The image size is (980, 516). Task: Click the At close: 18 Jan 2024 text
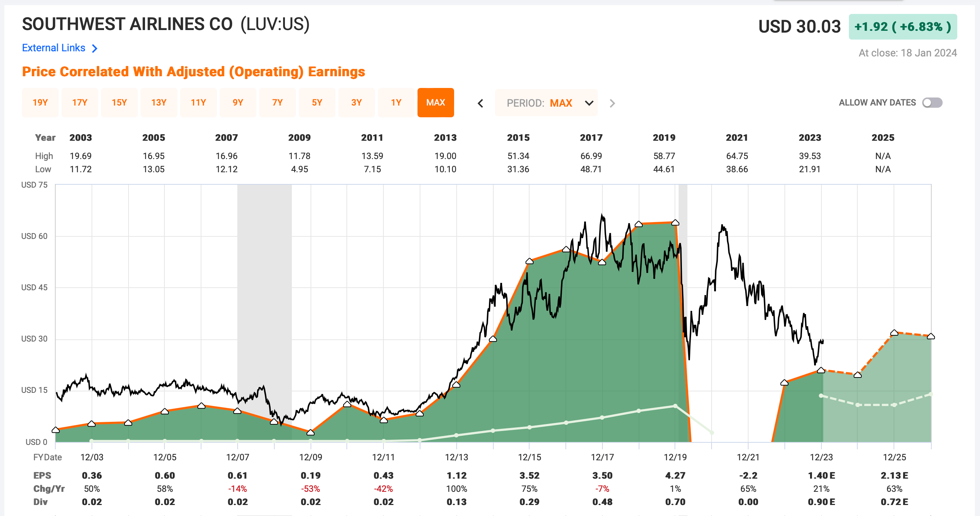coord(908,53)
